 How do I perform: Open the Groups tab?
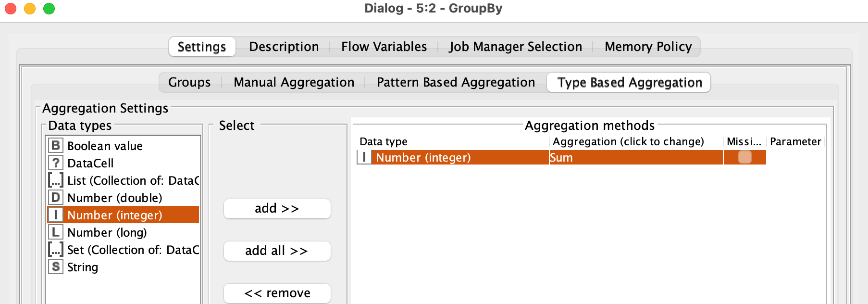click(189, 82)
